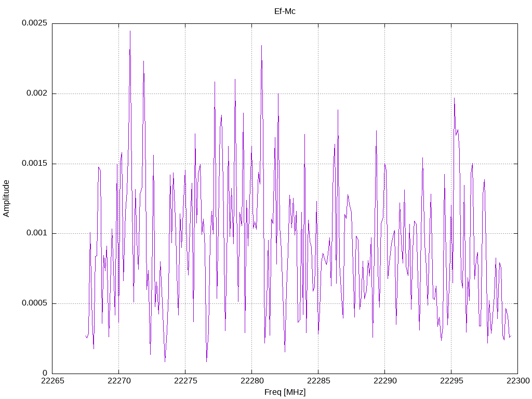Click x-axis tick label 22275
Image resolution: width=532 pixels, height=399 pixels.
pyautogui.click(x=185, y=381)
